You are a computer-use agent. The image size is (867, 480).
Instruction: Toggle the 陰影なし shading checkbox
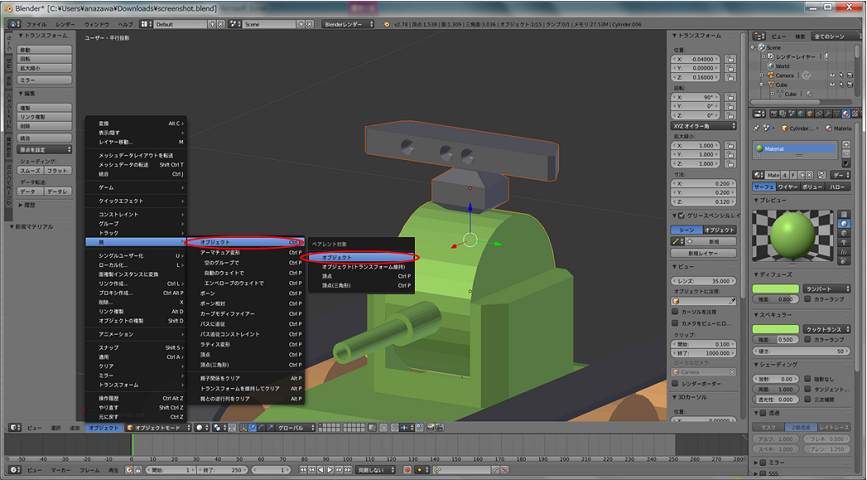(807, 379)
